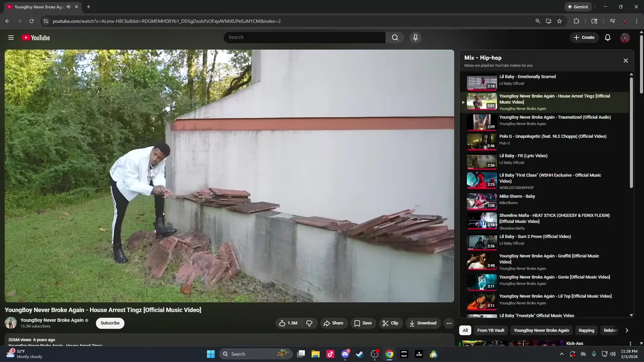Open the channel avatar below the video
The height and width of the screenshot is (362, 644).
11,323
